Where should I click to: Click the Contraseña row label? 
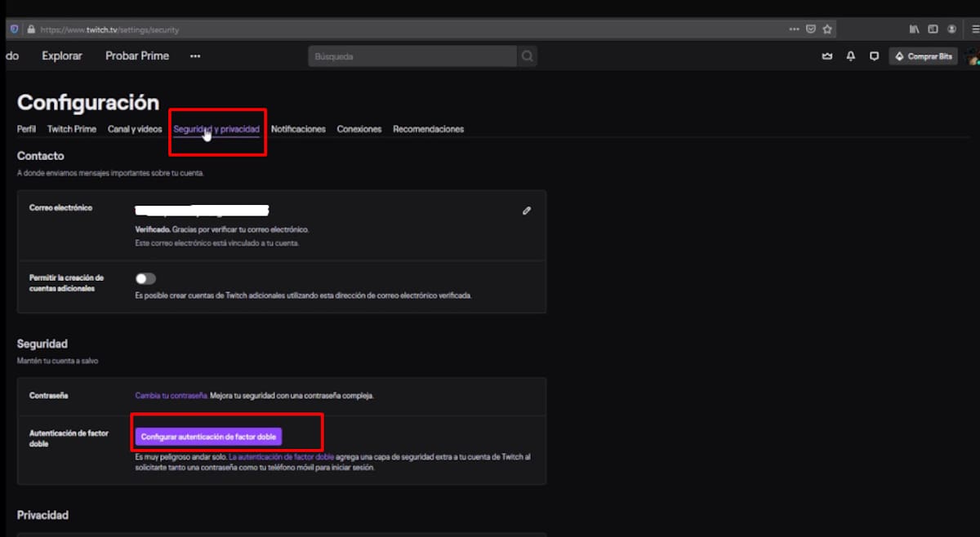pyautogui.click(x=48, y=395)
